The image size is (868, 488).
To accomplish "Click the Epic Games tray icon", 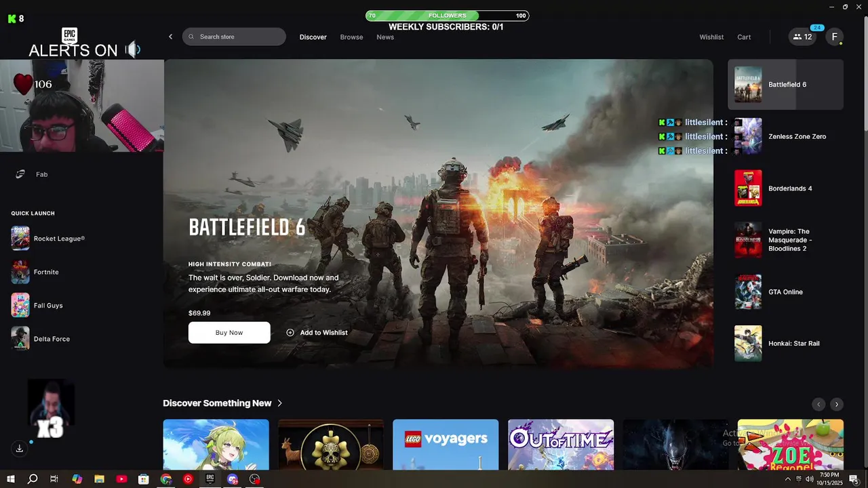I will [x=799, y=479].
